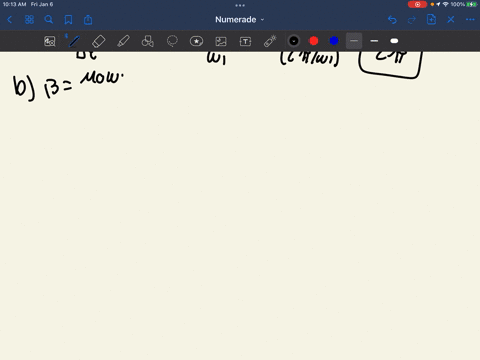
Task: Select the medium stroke width
Action: tap(374, 41)
